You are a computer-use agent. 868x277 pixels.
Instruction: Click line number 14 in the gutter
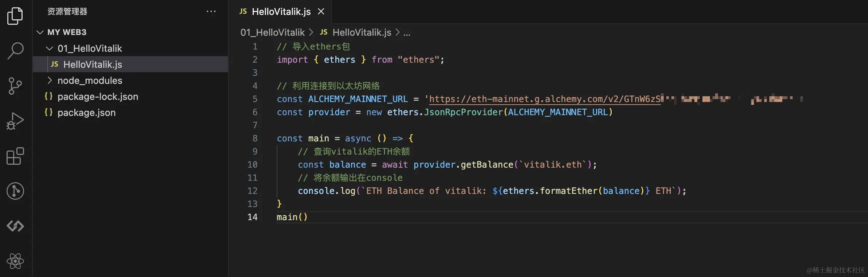[x=252, y=217]
